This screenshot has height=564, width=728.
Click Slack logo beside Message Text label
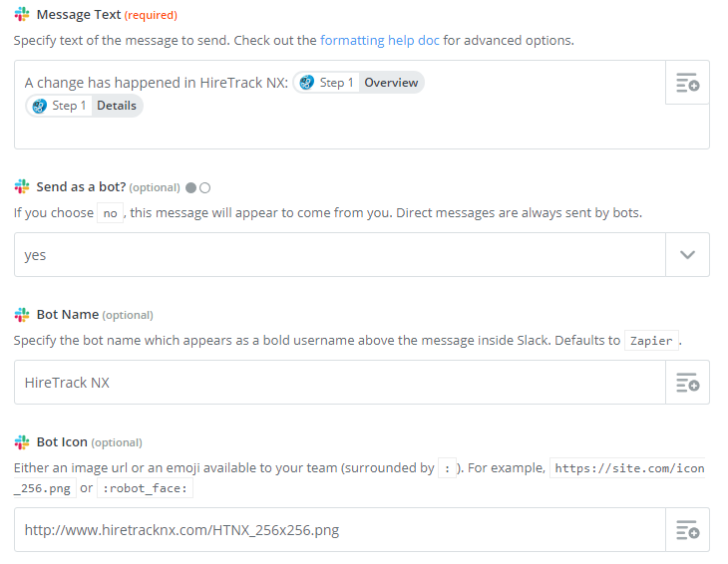(x=22, y=14)
